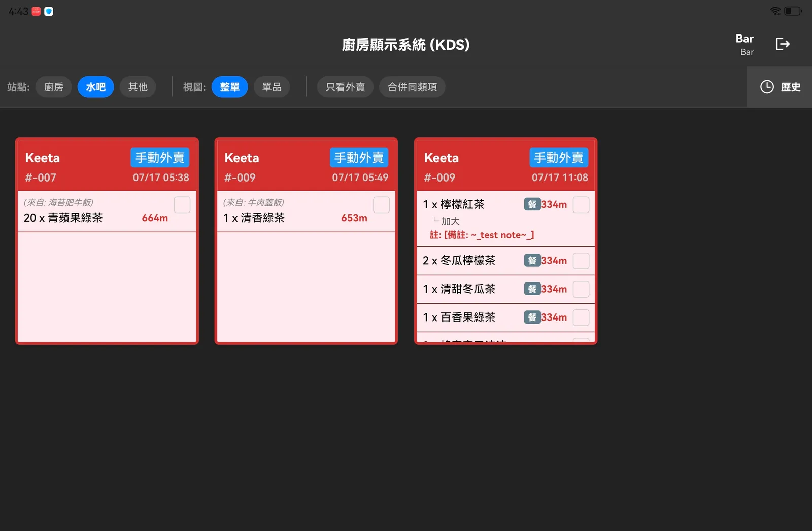Check off 1 x 百香果綠茶 item
The height and width of the screenshot is (531, 812).
coord(581,317)
